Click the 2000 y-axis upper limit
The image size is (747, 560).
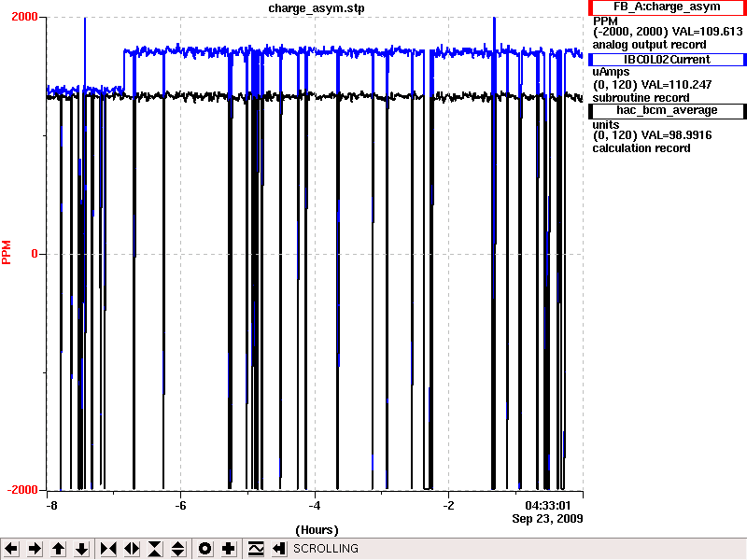[x=24, y=17]
